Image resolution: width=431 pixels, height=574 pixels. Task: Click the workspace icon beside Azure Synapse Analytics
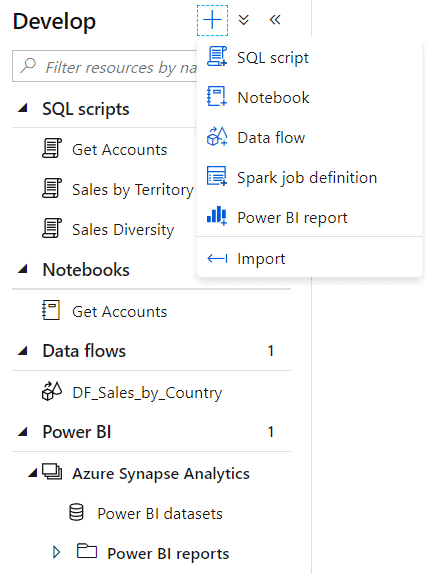click(52, 472)
